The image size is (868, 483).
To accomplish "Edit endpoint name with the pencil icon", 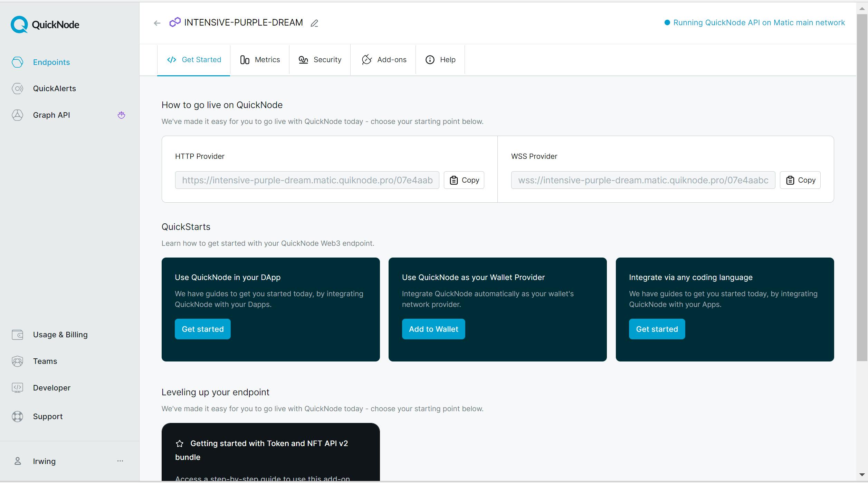I will tap(314, 23).
